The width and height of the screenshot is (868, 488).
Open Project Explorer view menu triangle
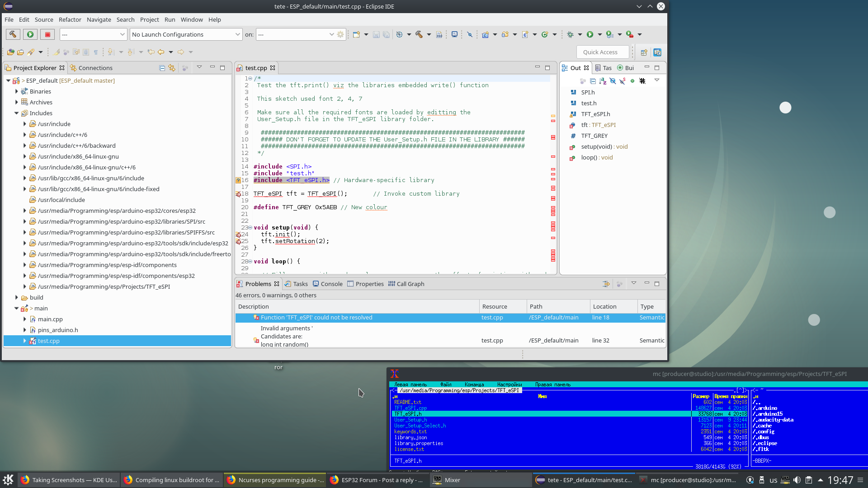coord(199,67)
